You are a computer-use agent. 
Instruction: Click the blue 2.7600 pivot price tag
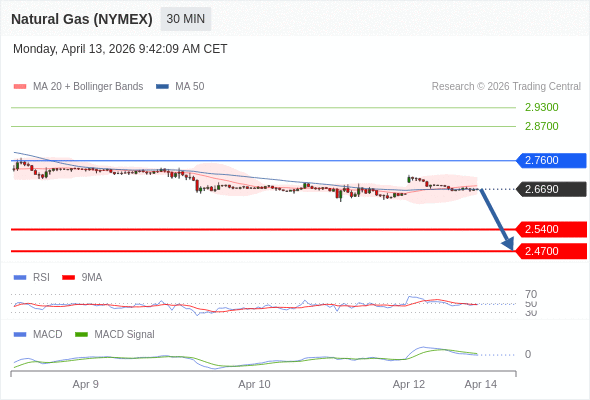(551, 160)
